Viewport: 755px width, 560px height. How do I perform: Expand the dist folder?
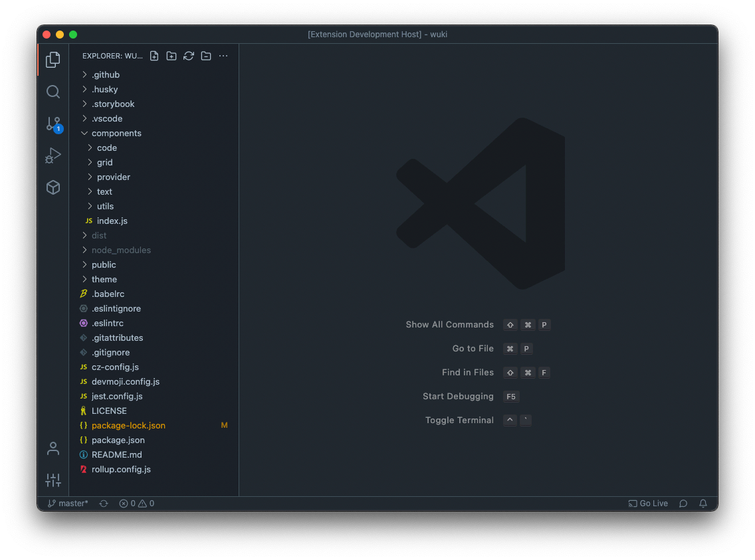[154, 235]
